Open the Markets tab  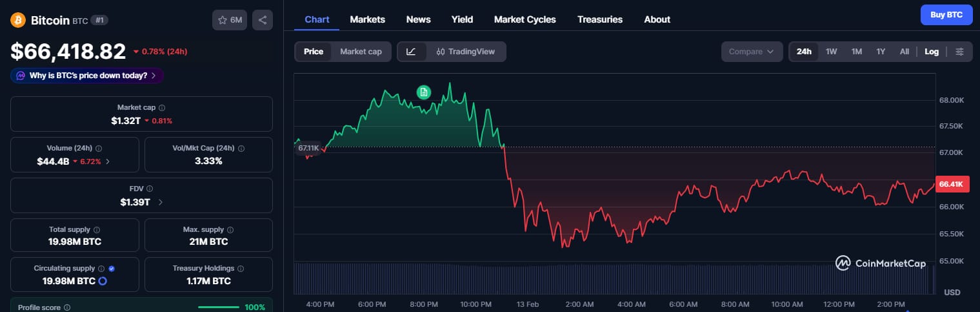(x=367, y=19)
